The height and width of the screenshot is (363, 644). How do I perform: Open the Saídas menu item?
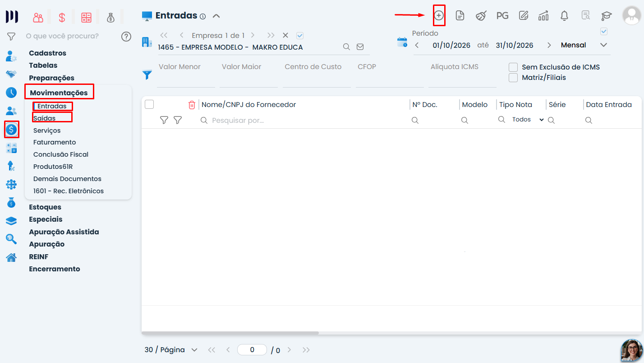click(x=45, y=118)
